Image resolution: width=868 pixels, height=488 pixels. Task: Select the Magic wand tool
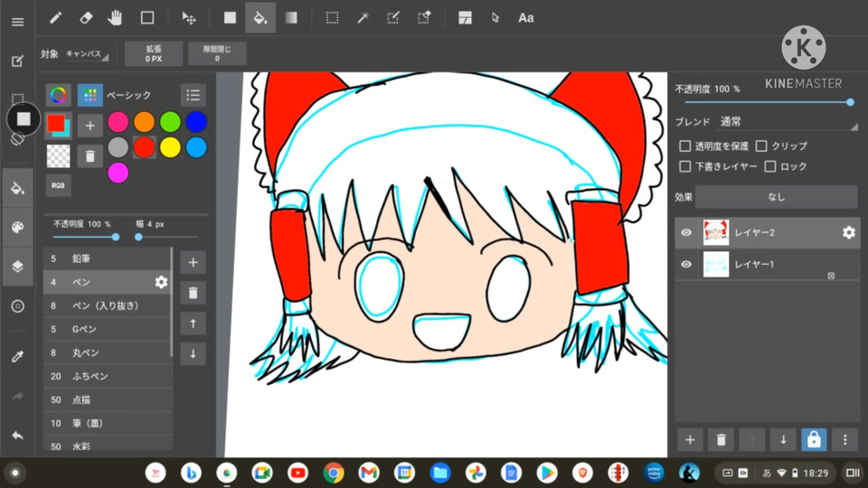tap(363, 18)
